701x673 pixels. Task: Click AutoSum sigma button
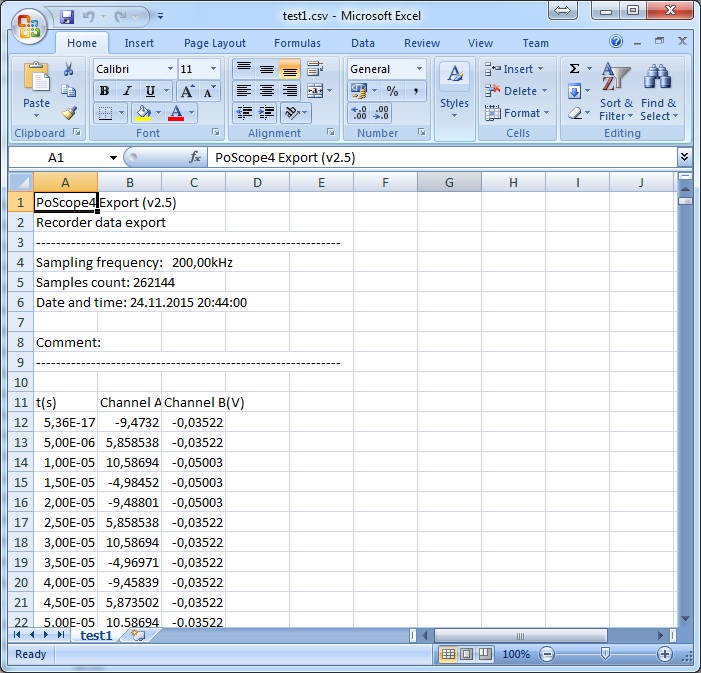tap(574, 69)
